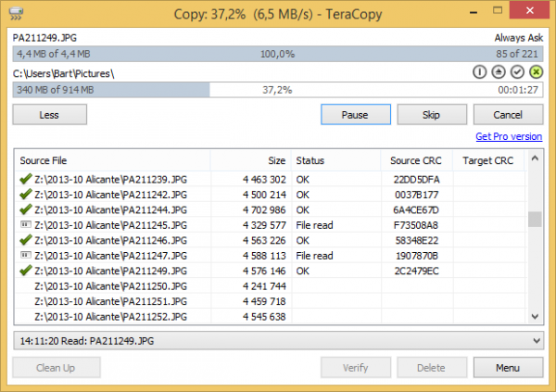Click the source CRC value F73508A8
Screen dimensions: 556x392
click(x=416, y=225)
